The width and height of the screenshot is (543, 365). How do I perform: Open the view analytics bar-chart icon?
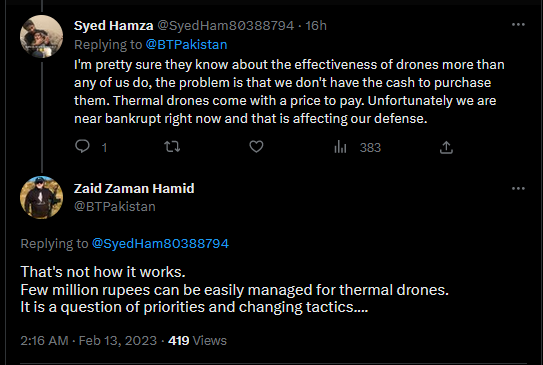340,147
